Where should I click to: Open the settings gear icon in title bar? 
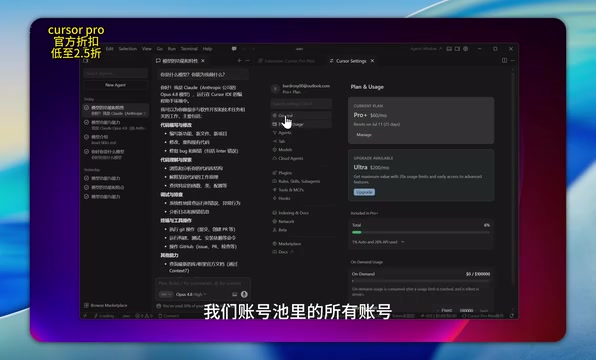(466, 49)
